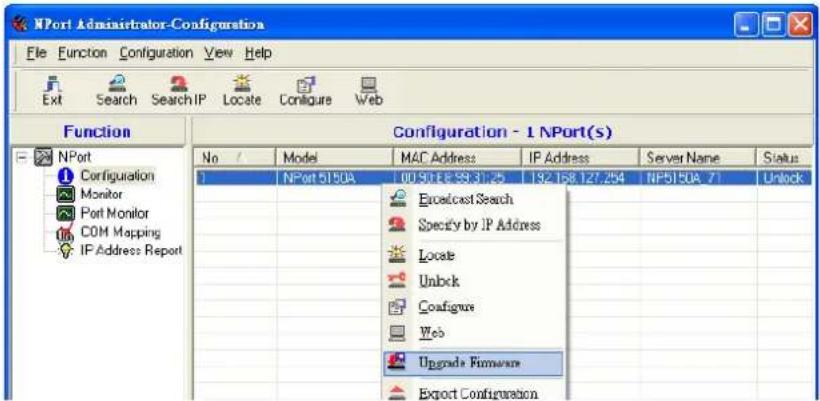The height and width of the screenshot is (401, 820).
Task: Click the Export Configuration context menu icon
Action: tap(398, 393)
